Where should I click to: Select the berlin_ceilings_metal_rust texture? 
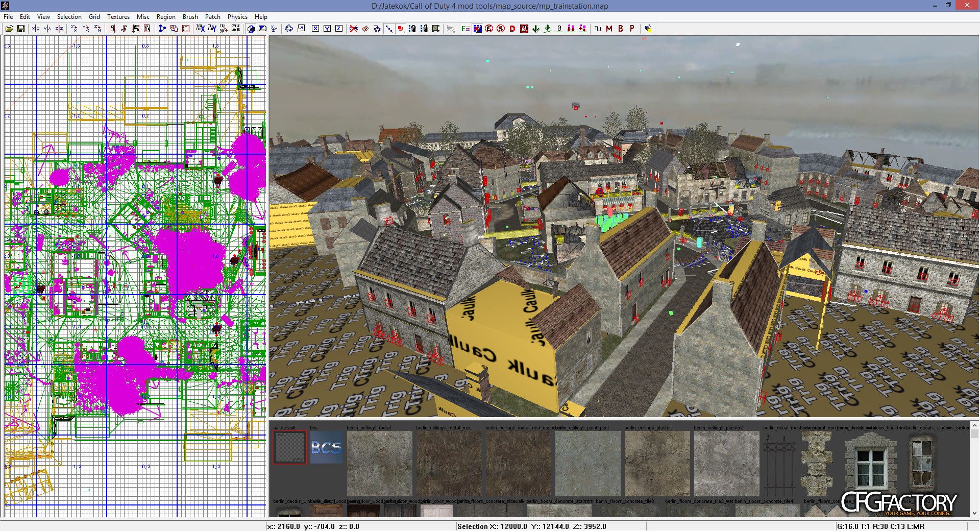(x=449, y=463)
